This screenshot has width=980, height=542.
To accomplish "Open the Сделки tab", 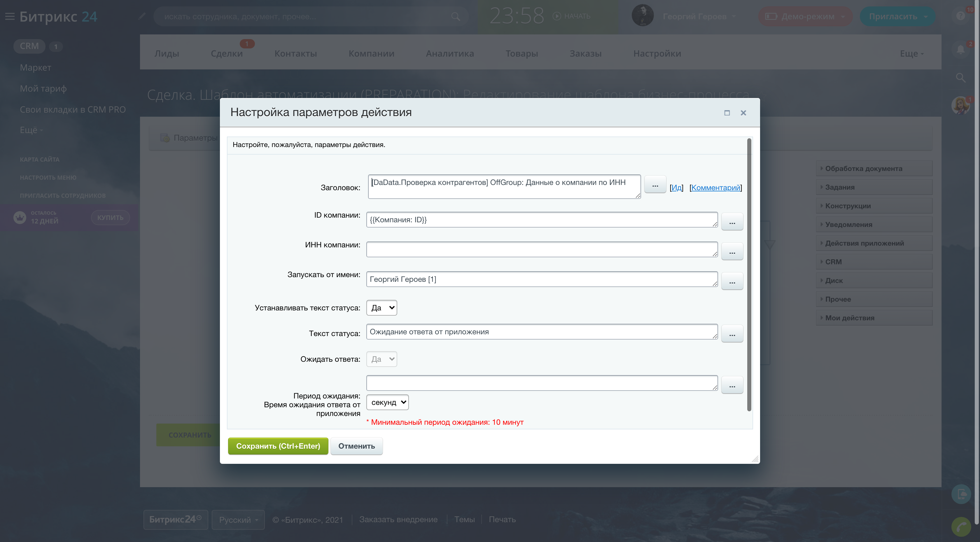I will tap(226, 54).
